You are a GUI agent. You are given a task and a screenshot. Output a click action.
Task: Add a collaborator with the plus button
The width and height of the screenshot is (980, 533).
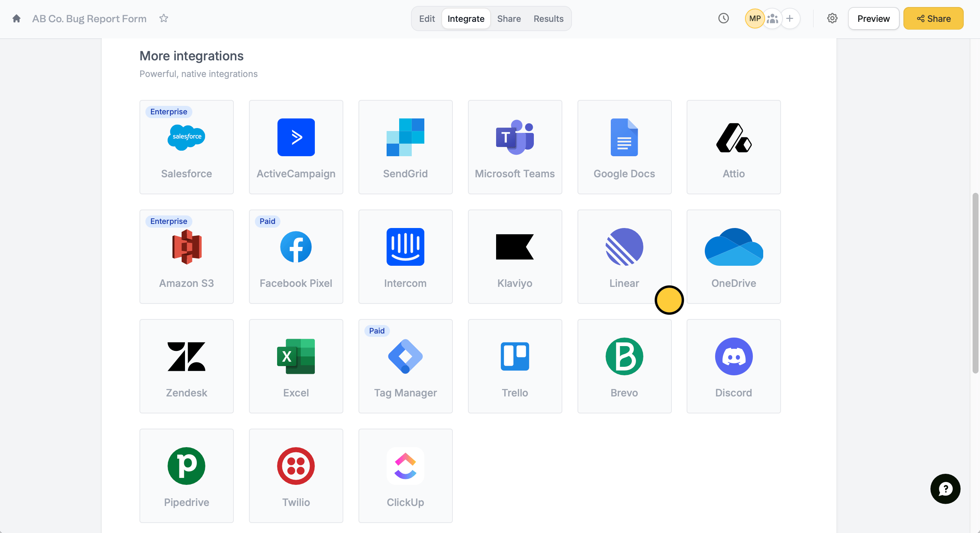(x=790, y=18)
